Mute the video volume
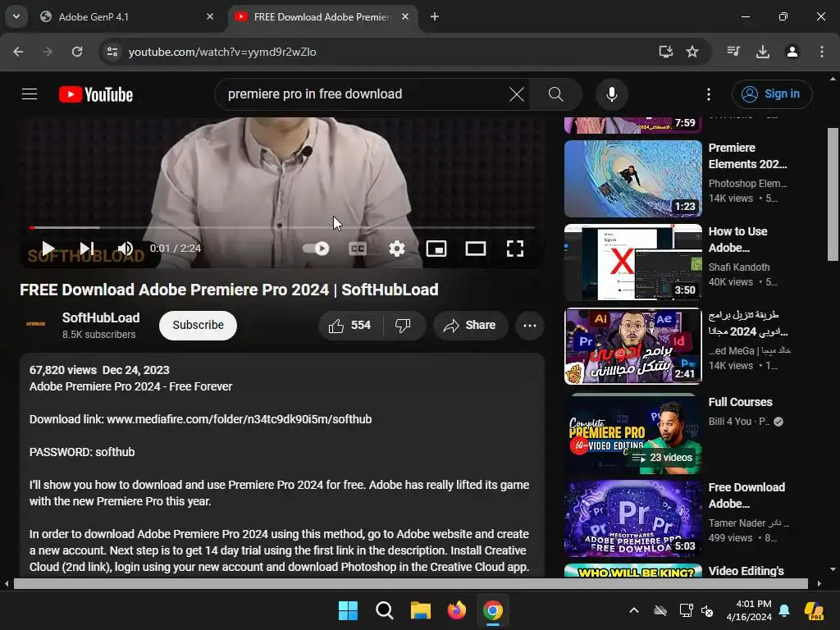The height and width of the screenshot is (630, 840). click(x=126, y=248)
